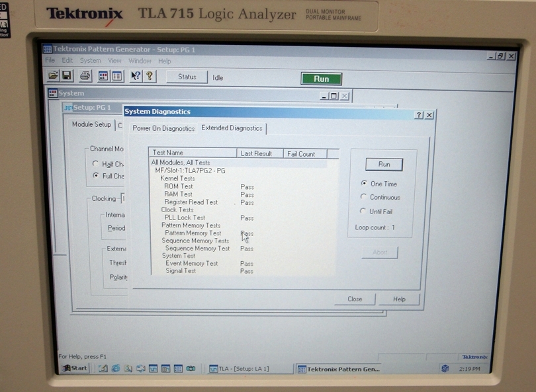Save setup using the floppy disk icon
Image resolution: width=536 pixels, height=392 pixels.
tap(67, 75)
